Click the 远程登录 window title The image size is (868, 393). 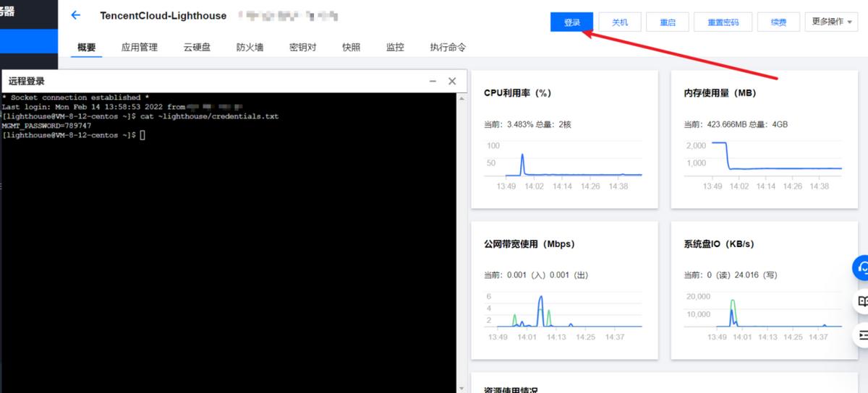click(27, 81)
